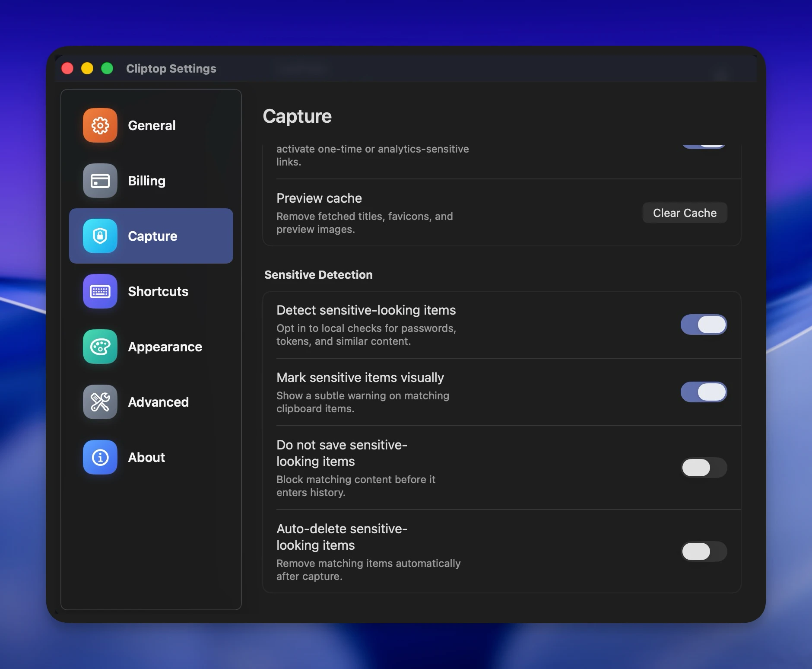
Task: Show the About tab label
Action: pyautogui.click(x=146, y=457)
